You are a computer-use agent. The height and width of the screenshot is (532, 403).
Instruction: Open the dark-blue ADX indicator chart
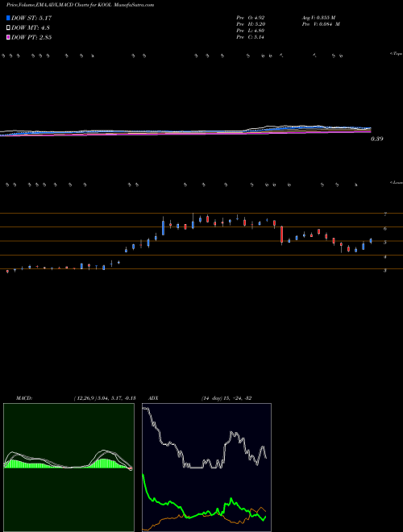[206, 468]
